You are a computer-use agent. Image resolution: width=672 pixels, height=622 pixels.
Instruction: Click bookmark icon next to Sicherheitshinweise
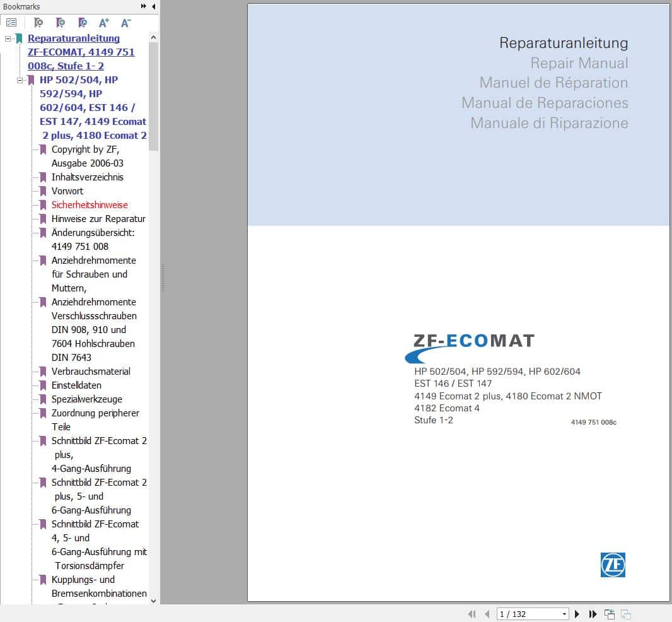click(x=43, y=204)
